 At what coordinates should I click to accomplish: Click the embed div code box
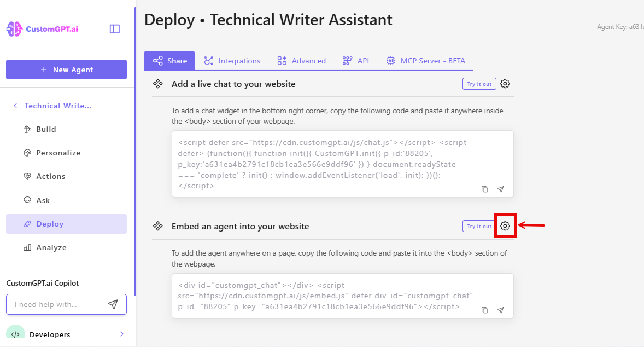(343, 296)
